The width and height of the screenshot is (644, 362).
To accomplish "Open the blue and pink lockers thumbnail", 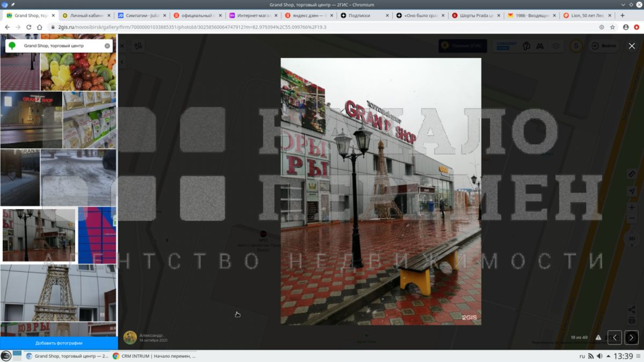I will click(x=97, y=235).
